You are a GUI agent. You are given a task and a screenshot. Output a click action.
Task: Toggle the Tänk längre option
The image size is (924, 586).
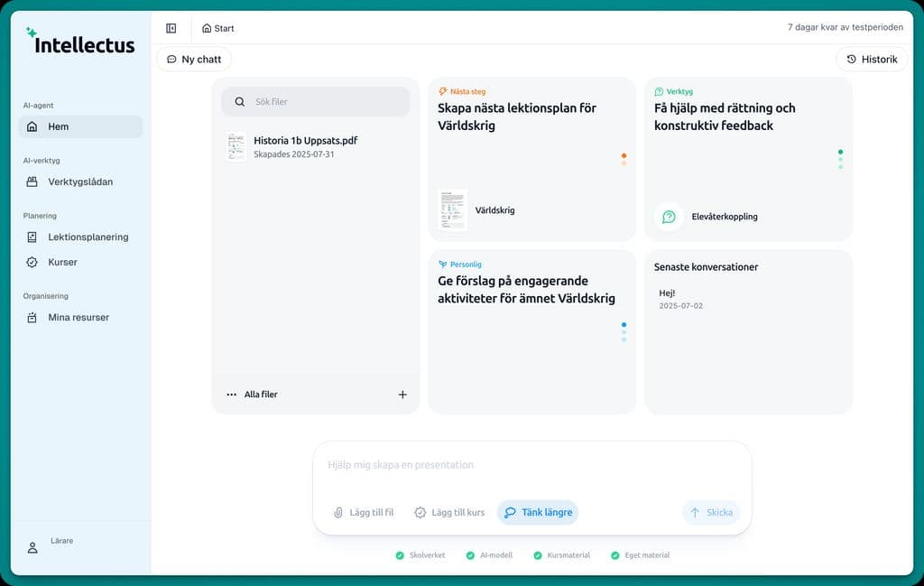pos(538,512)
